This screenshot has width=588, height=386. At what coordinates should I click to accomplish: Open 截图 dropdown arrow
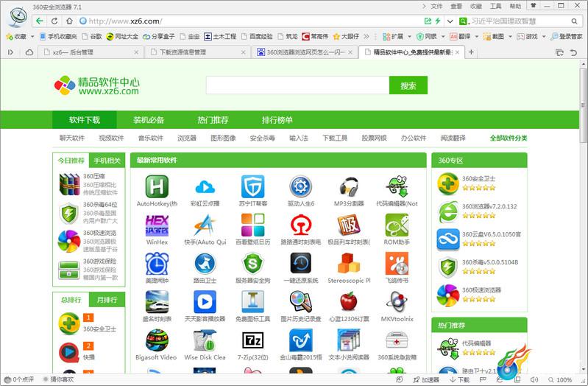pyautogui.click(x=510, y=36)
